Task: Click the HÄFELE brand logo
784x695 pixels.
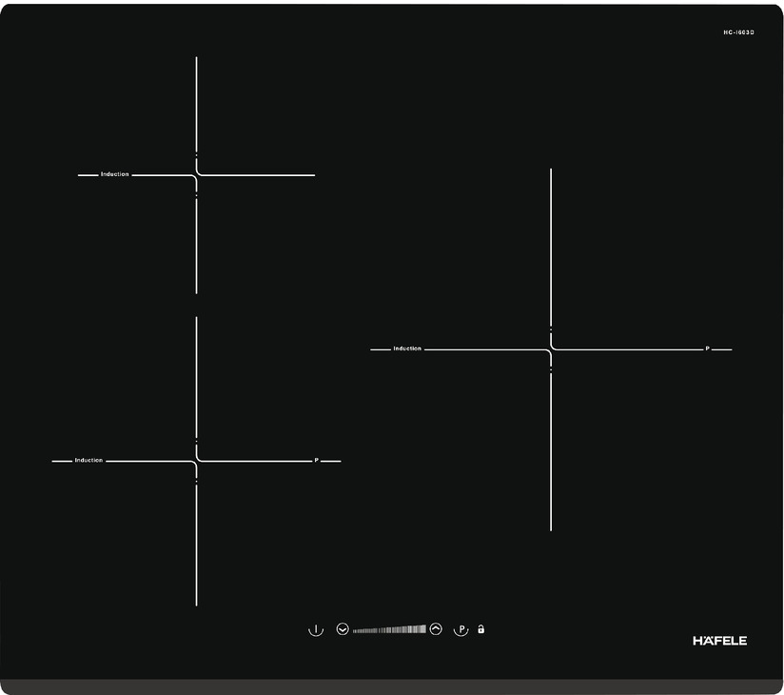Action: click(x=719, y=641)
